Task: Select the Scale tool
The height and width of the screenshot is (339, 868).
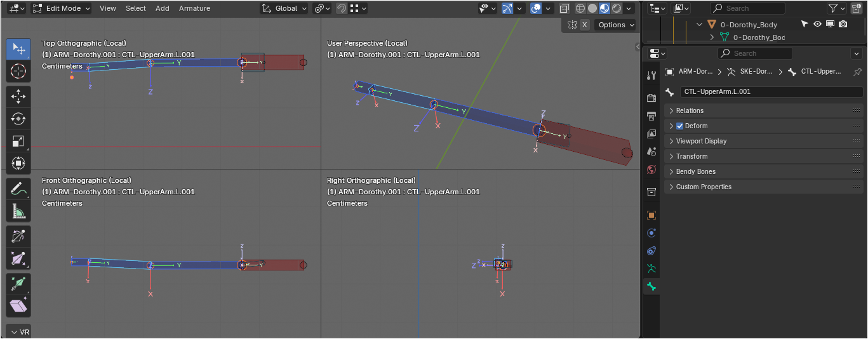Action: (x=18, y=141)
